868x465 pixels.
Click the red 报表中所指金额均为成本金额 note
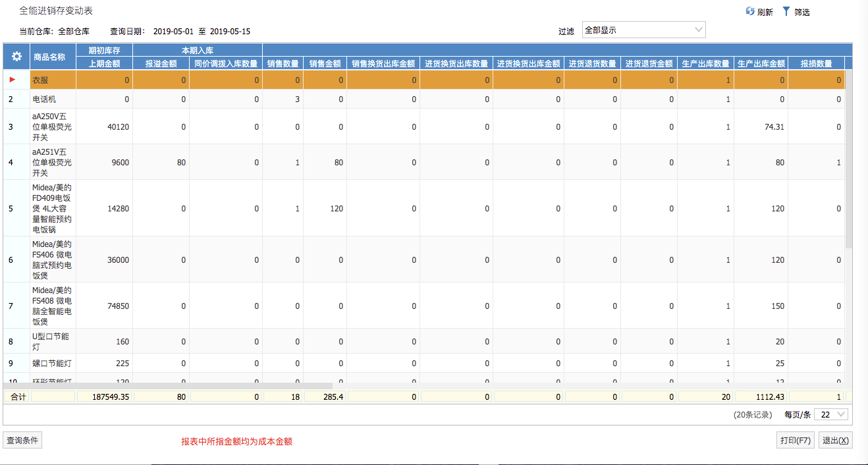click(236, 441)
